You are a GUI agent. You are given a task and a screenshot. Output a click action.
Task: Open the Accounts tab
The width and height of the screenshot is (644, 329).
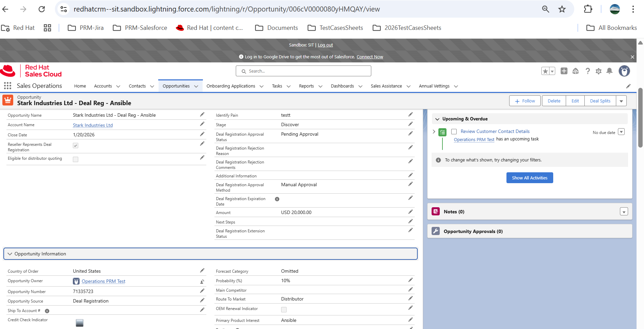tap(103, 86)
